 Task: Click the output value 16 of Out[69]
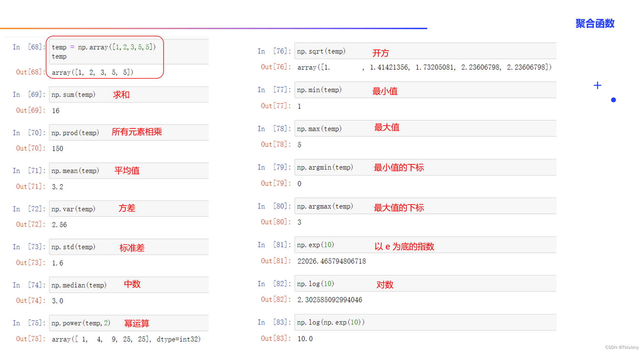coord(56,111)
